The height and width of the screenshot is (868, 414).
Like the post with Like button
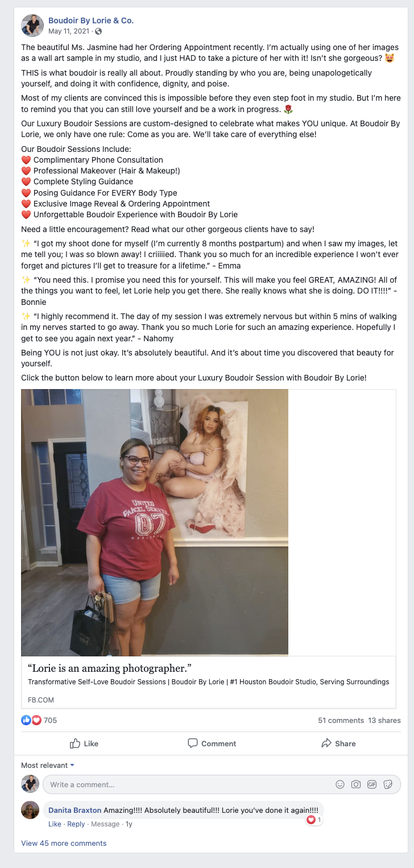pyautogui.click(x=84, y=743)
